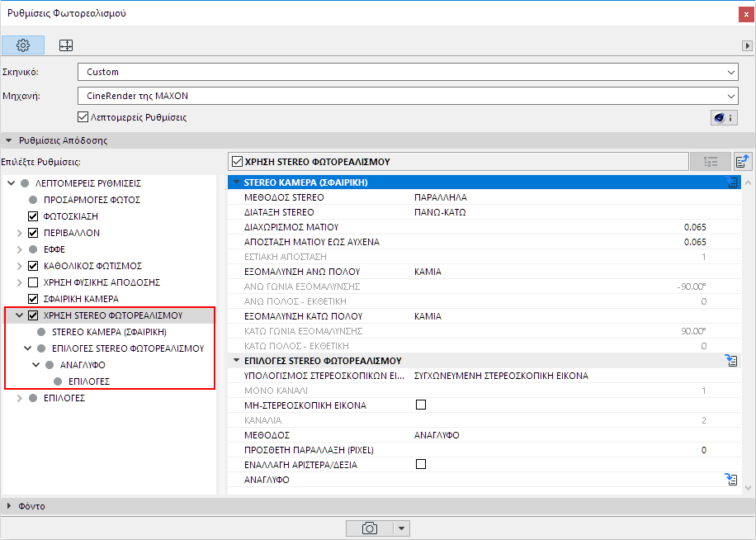
Task: Select ΕΠΙΛΟΓΕΣ item under ΑΝΑΓΛΥΦΟ
Action: (x=88, y=381)
